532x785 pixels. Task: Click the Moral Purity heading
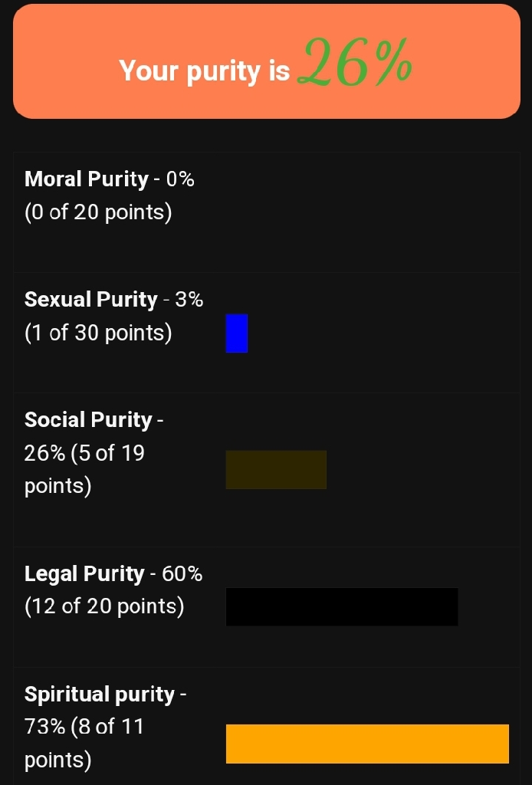click(87, 179)
